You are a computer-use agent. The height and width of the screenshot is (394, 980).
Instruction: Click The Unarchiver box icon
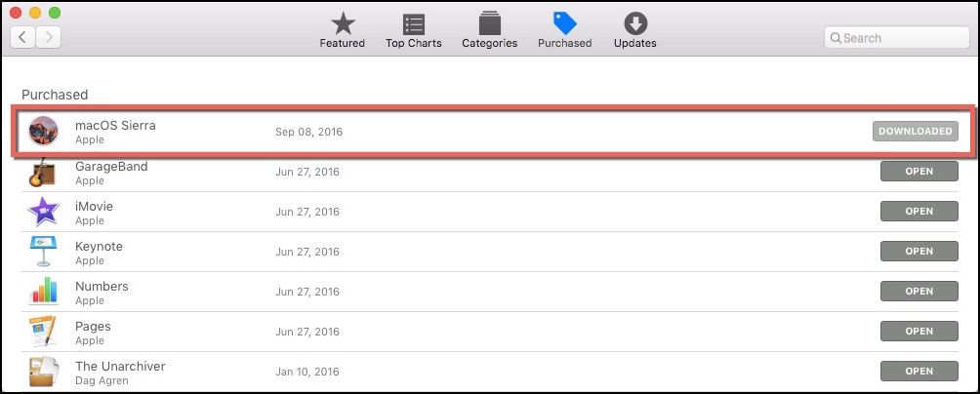[x=43, y=372]
